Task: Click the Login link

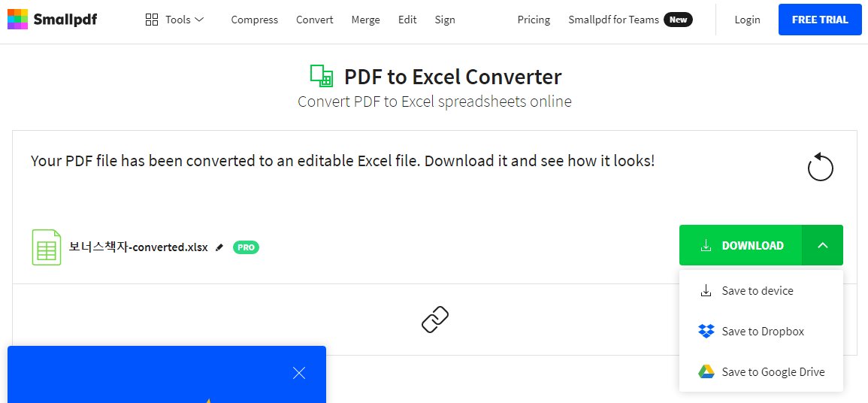Action: (x=747, y=20)
